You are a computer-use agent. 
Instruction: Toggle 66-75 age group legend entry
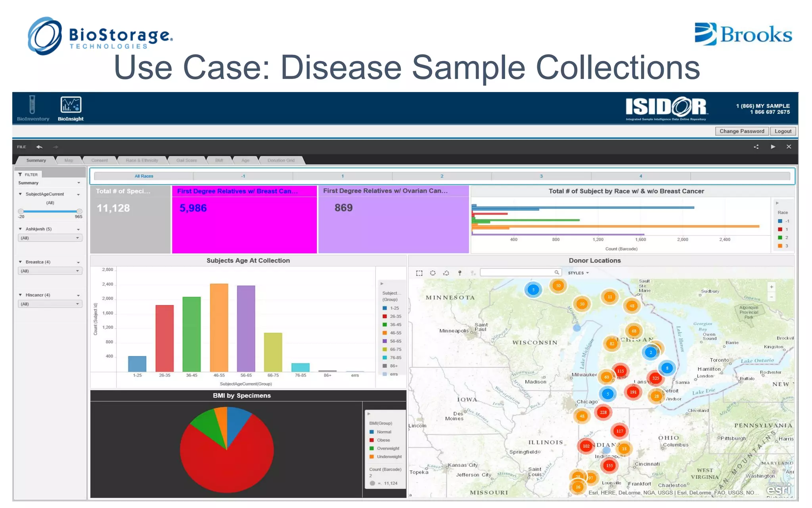point(392,349)
